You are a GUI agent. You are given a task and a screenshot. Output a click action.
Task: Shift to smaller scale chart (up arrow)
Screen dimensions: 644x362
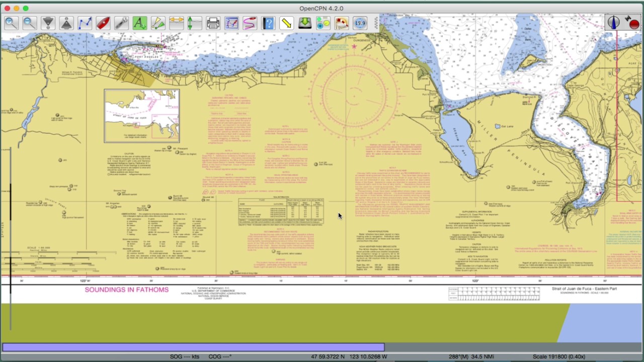pos(66,23)
